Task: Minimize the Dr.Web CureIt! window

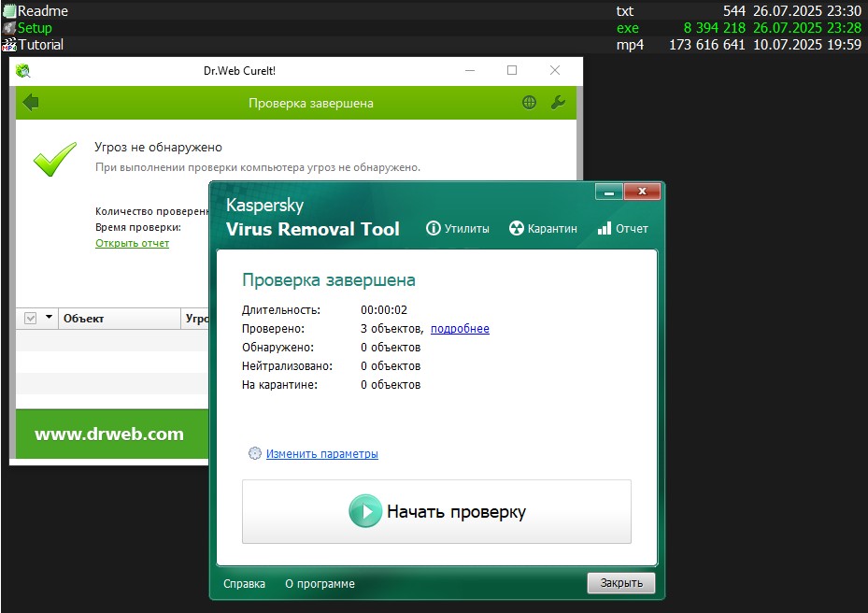Action: point(470,70)
